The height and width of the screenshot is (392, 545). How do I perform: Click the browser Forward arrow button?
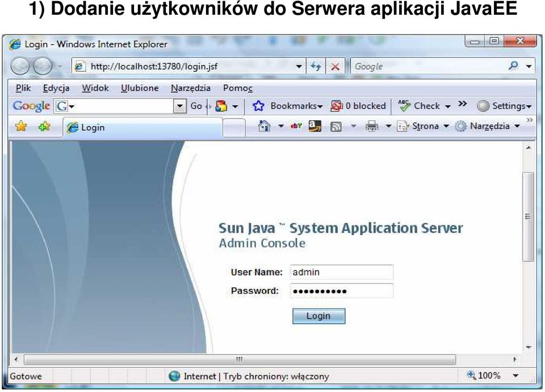point(43,66)
